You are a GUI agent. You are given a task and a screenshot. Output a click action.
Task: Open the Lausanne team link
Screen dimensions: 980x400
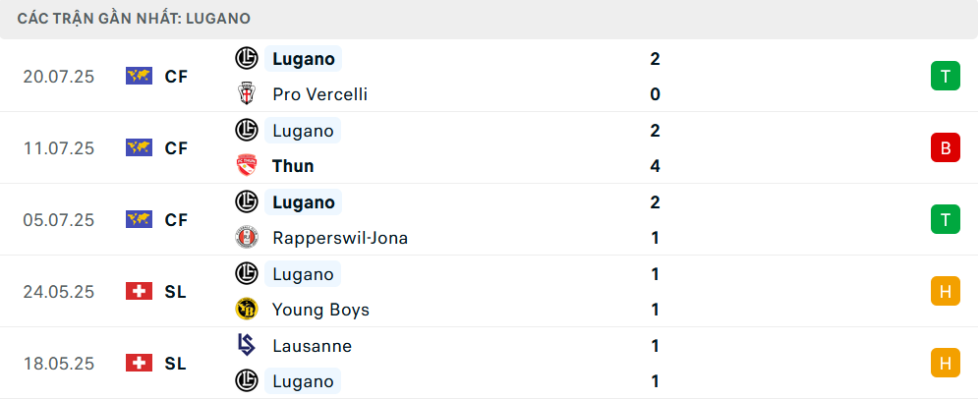pyautogui.click(x=312, y=346)
